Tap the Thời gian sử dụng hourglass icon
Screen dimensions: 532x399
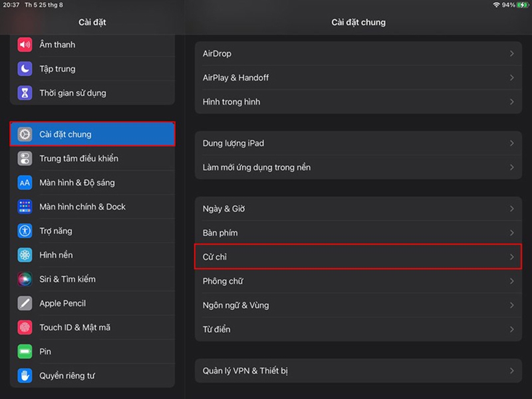coord(25,93)
